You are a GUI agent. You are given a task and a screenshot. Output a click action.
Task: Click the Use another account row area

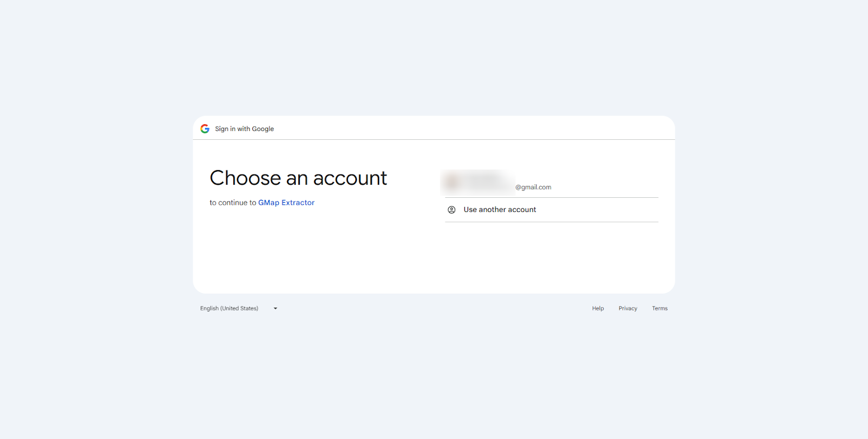(x=551, y=209)
